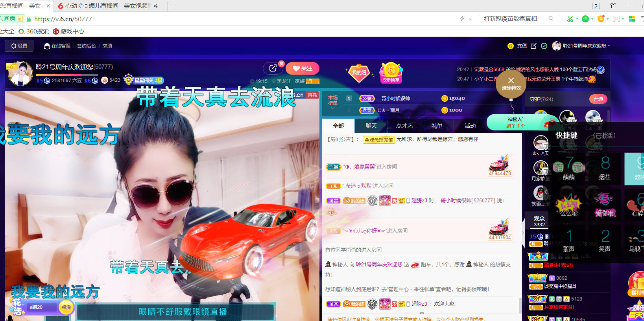This screenshot has height=321, width=644.
Task: Open the 游戏中心 bookmark
Action: tap(68, 31)
